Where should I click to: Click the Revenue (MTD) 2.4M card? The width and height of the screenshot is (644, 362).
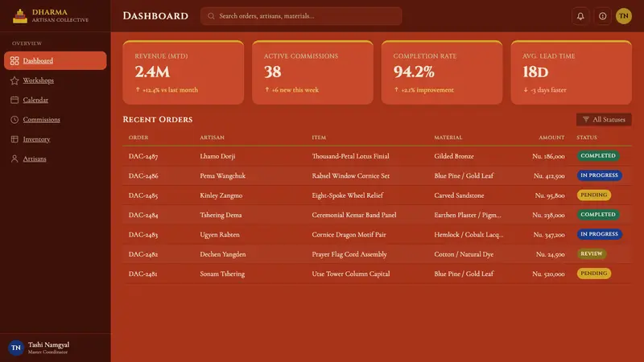pyautogui.click(x=184, y=72)
